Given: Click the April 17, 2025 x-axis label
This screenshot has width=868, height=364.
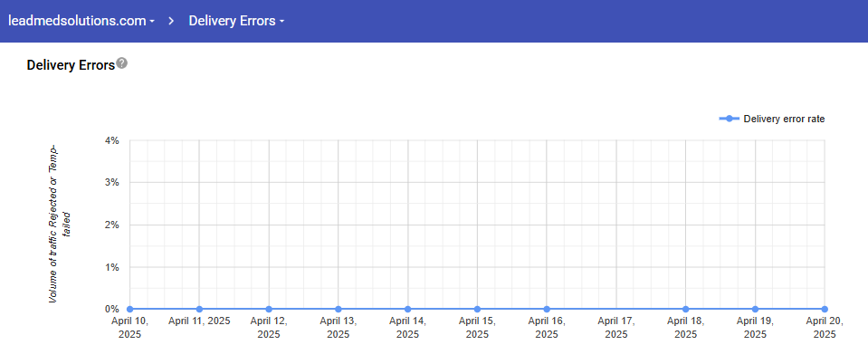Looking at the screenshot, I should [616, 327].
